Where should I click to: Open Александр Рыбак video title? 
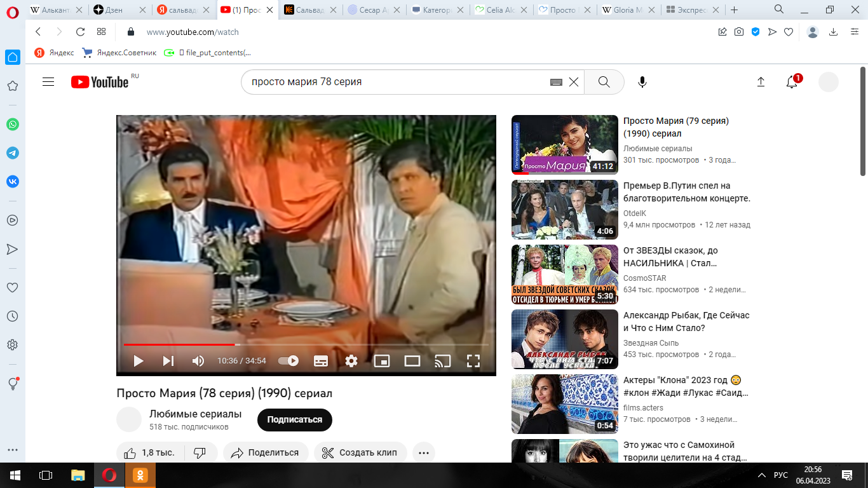(x=686, y=322)
